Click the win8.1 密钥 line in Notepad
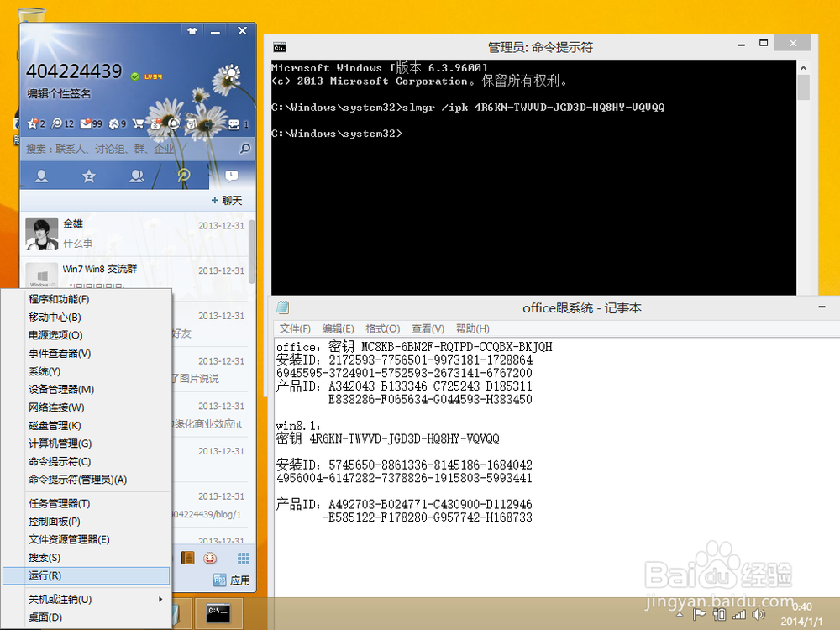840x630 pixels. point(388,439)
